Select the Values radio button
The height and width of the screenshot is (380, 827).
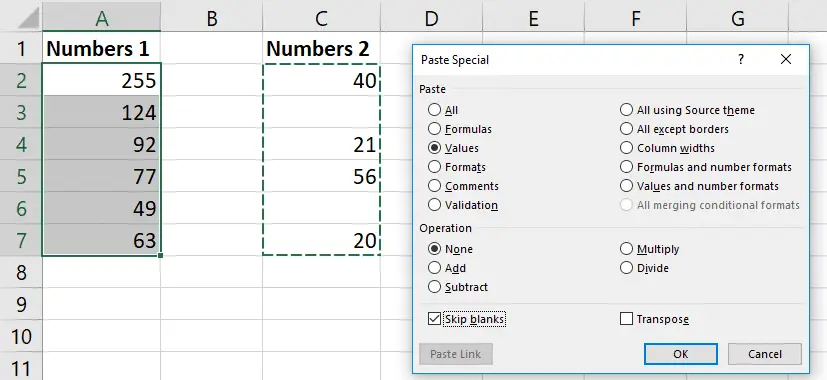[x=435, y=148]
